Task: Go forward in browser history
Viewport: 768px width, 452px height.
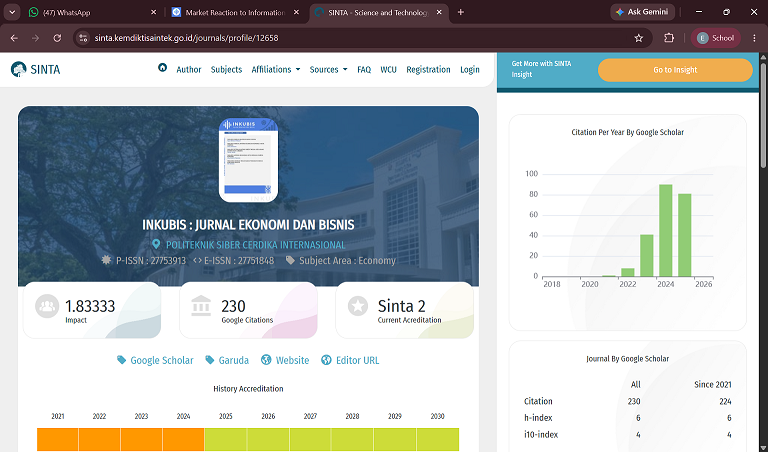Action: click(35, 38)
